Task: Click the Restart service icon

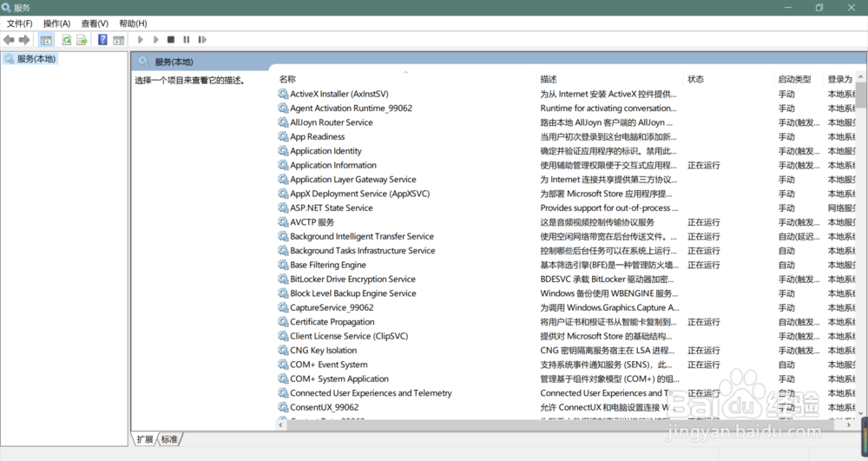Action: 202,40
